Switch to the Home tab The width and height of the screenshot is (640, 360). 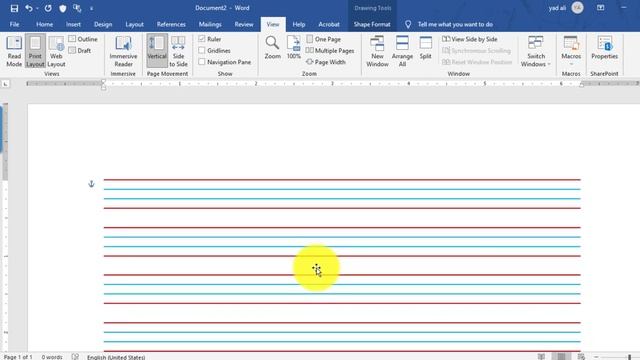pos(44,24)
